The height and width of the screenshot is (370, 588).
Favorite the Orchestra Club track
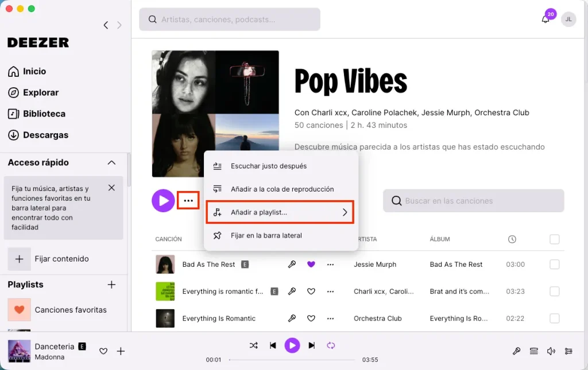coord(311,318)
